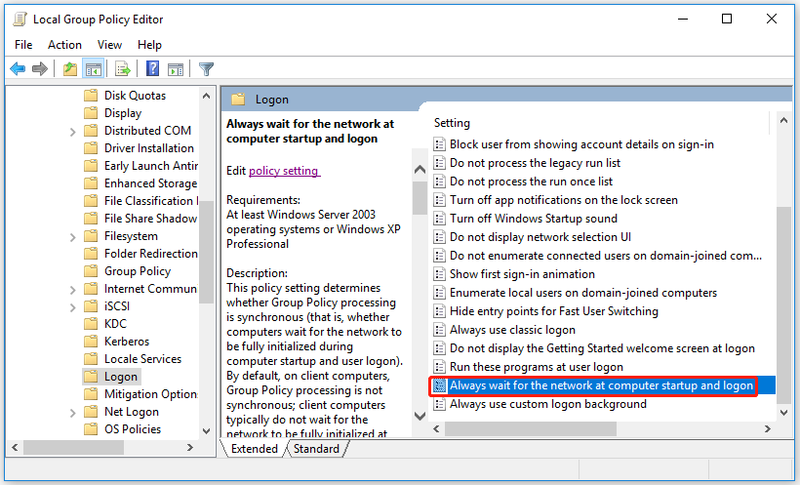This screenshot has width=800, height=485.
Task: Select Turn off app notifications on lock screen
Action: pyautogui.click(x=564, y=200)
